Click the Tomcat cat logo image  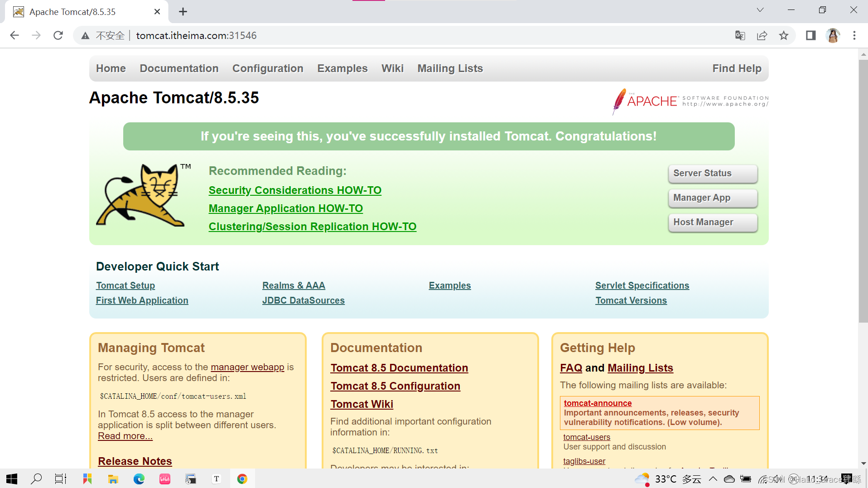143,195
